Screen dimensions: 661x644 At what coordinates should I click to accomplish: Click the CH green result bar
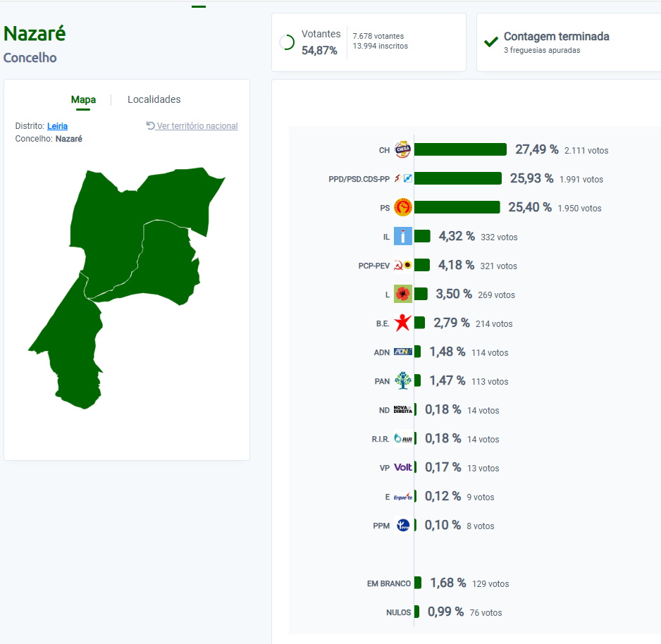tap(460, 149)
